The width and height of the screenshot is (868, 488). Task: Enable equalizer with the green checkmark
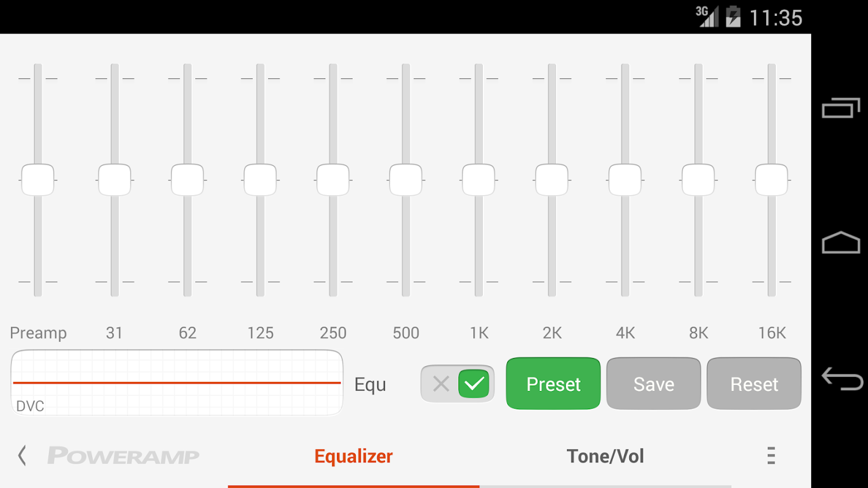(x=474, y=384)
